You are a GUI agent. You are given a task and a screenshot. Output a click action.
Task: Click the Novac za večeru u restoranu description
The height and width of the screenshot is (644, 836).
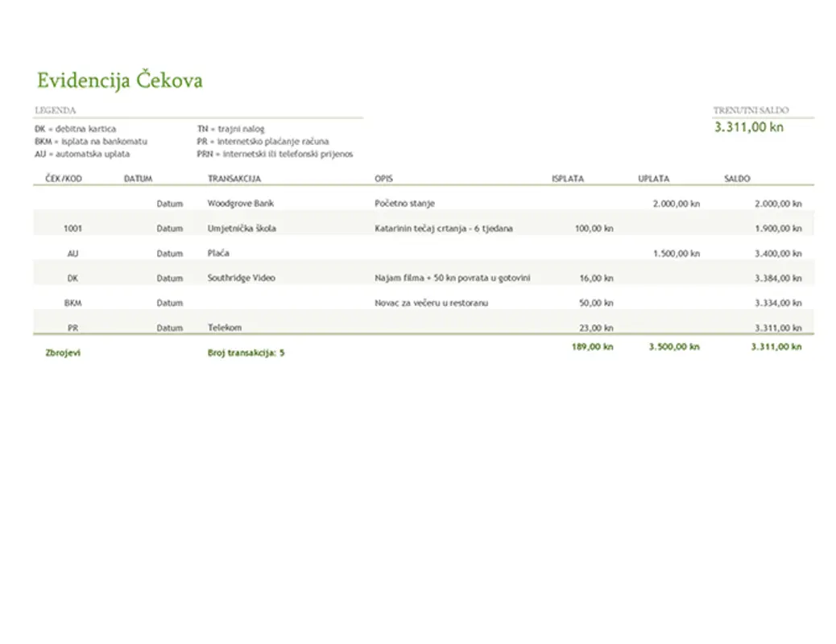[432, 303]
